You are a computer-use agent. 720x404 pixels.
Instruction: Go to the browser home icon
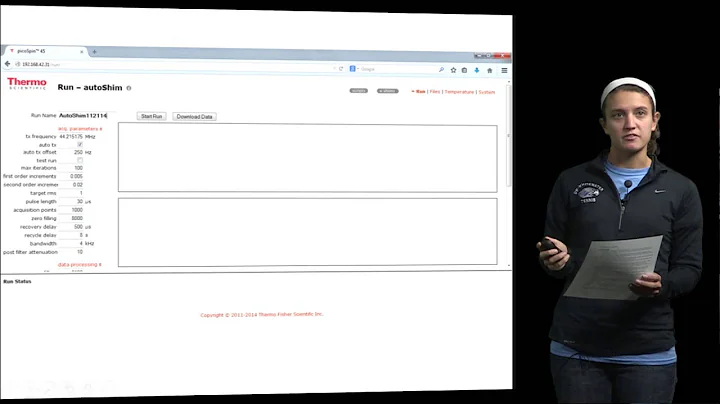pyautogui.click(x=489, y=71)
